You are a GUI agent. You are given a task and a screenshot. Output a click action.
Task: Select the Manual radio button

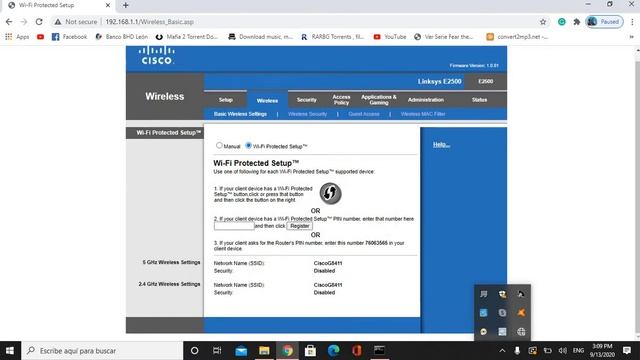(219, 145)
